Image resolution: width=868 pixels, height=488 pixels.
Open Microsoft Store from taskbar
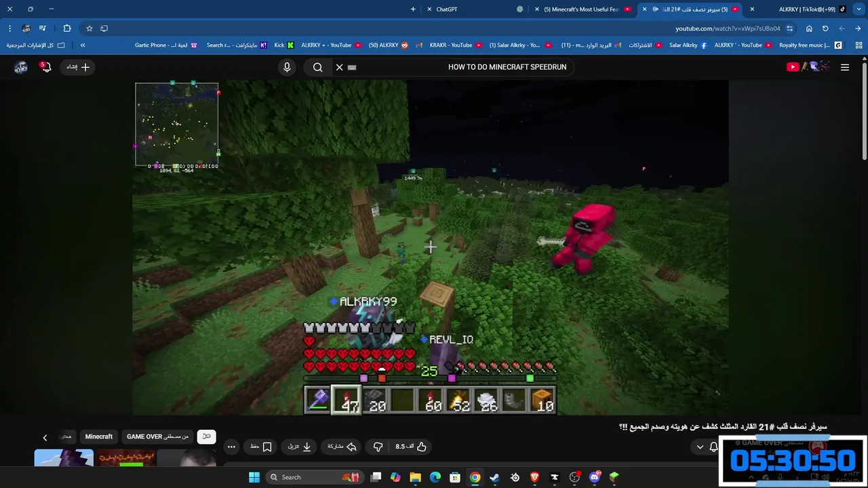click(x=455, y=477)
